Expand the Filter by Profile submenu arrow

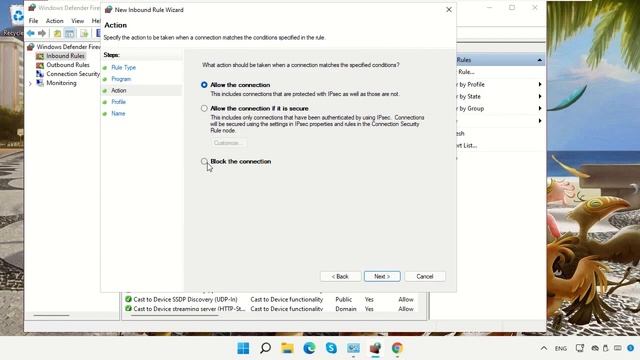[540, 84]
